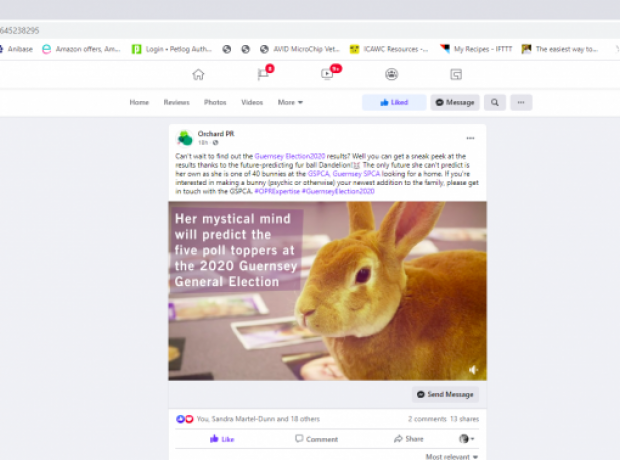
Task: Click the browser address bar
Action: click(308, 30)
